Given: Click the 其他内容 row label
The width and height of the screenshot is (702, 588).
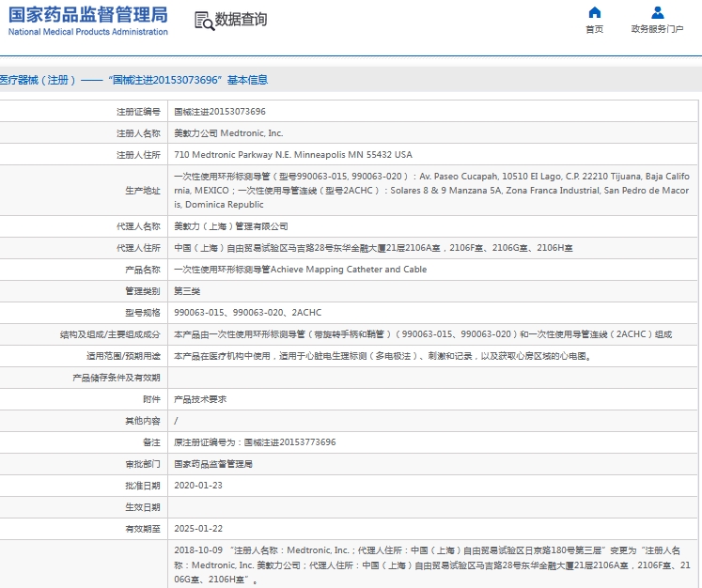Looking at the screenshot, I should [x=143, y=421].
